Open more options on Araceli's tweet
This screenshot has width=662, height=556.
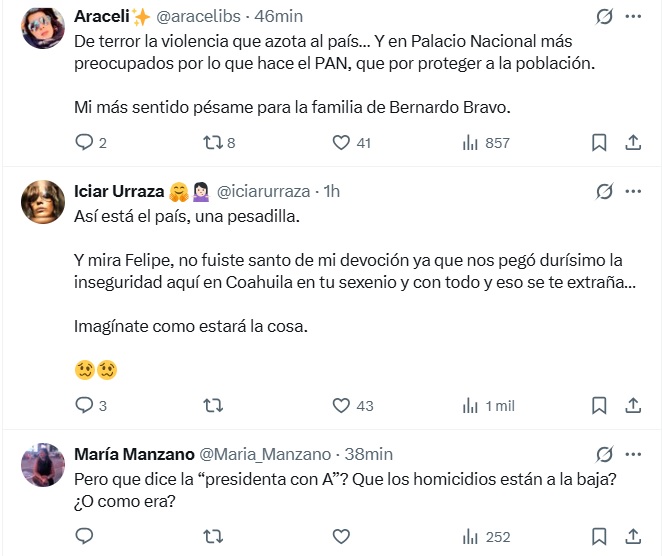[x=633, y=17]
